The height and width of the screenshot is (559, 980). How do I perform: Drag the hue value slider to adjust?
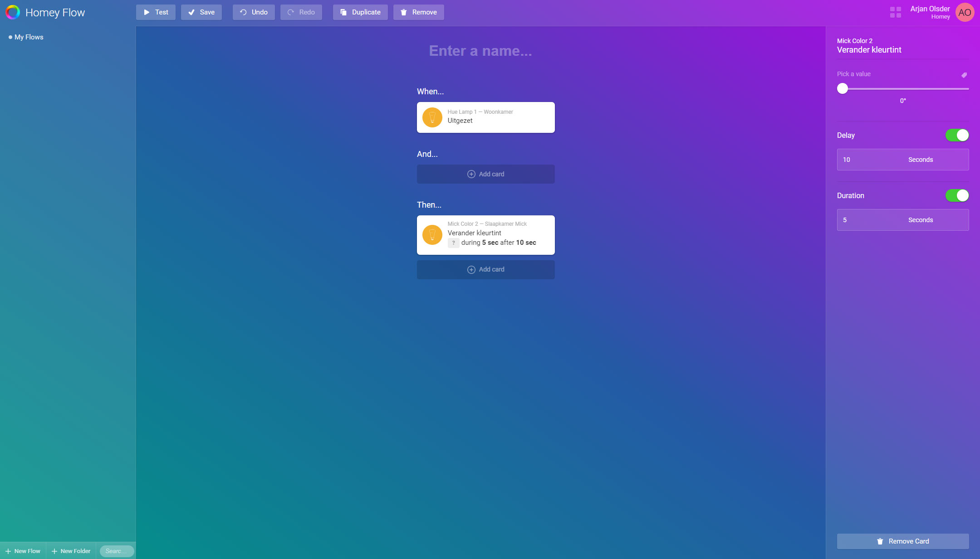843,88
